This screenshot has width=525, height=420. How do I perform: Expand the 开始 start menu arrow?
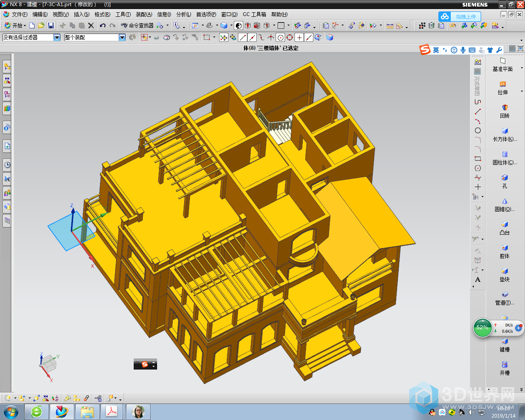25,25
